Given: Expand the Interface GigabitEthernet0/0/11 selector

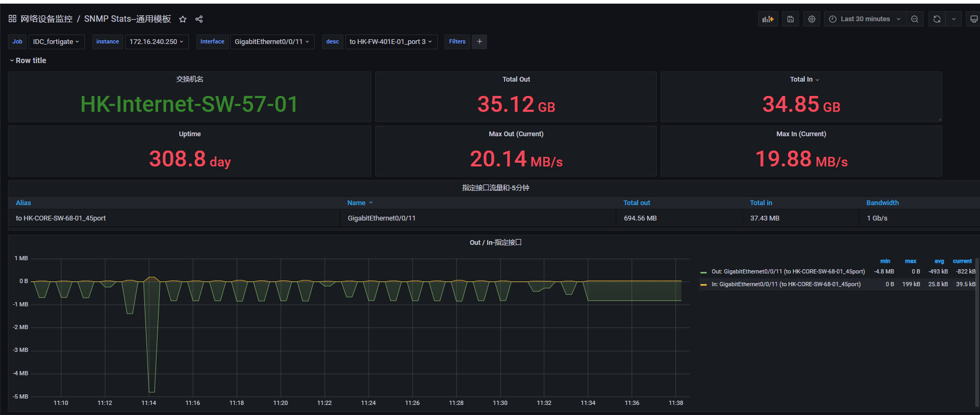Looking at the screenshot, I should (x=272, y=41).
